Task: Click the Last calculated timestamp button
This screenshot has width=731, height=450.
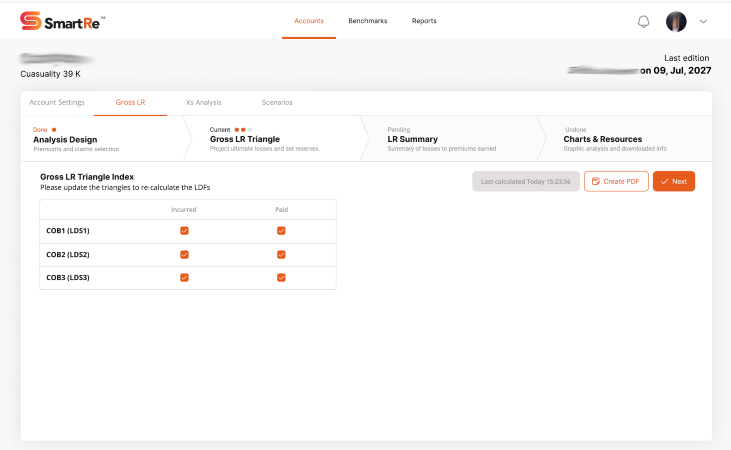Action: [526, 181]
